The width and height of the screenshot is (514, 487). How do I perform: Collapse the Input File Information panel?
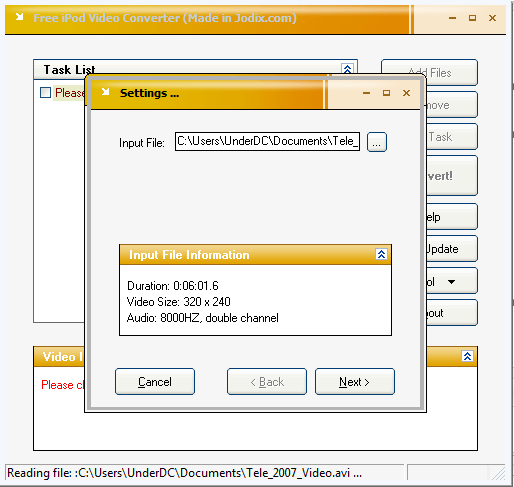coord(381,254)
